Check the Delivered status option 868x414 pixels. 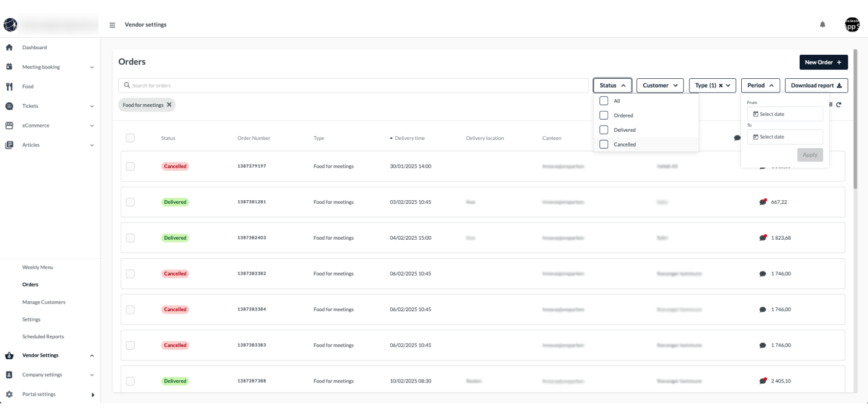click(x=604, y=130)
